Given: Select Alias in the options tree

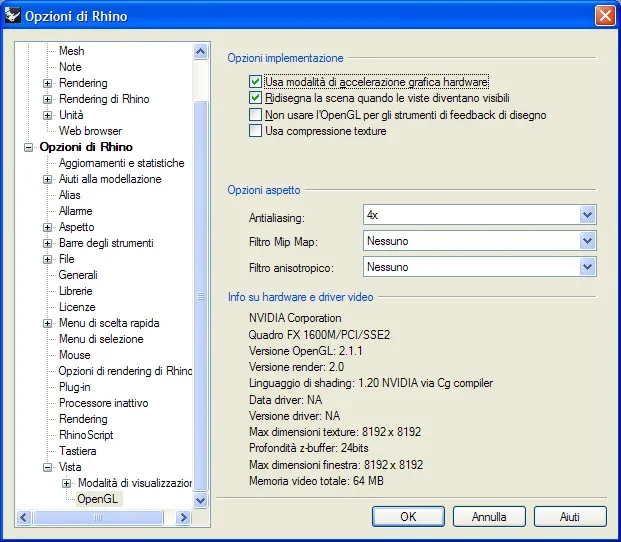Looking at the screenshot, I should click(70, 195).
